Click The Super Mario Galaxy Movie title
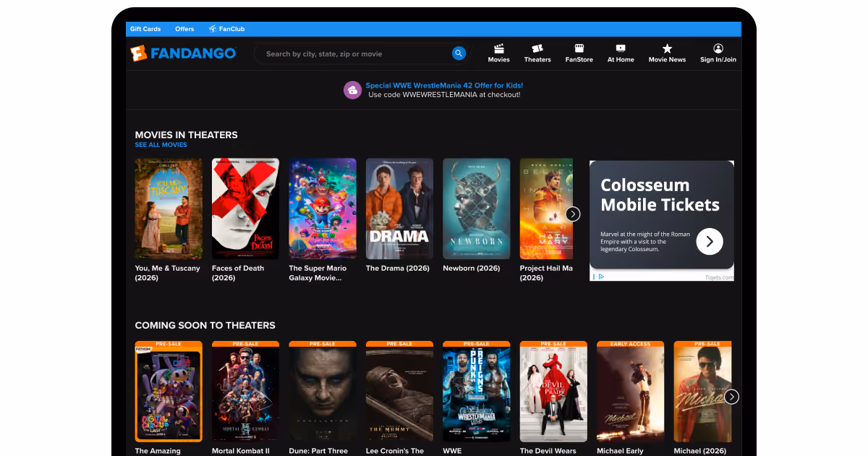868x456 pixels. 318,273
